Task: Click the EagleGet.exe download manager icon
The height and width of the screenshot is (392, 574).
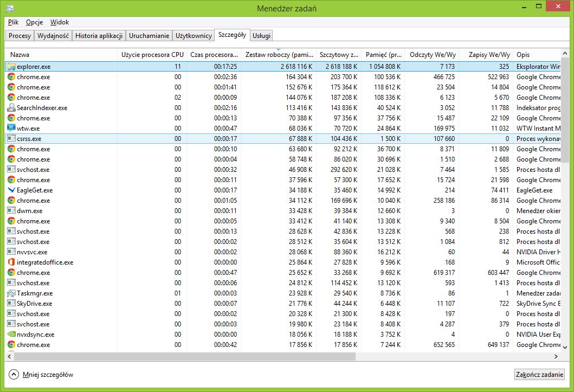Action: coord(11,190)
